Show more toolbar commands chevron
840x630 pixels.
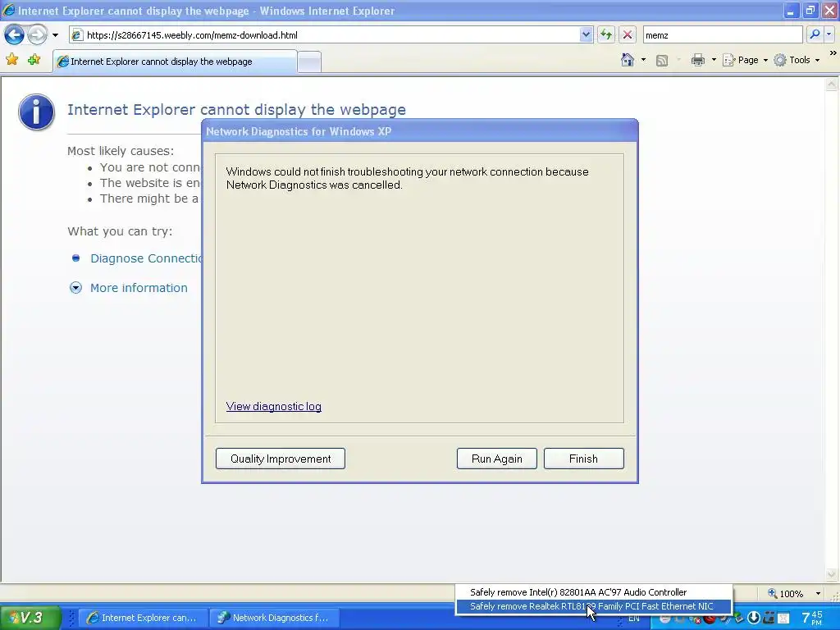pos(833,53)
